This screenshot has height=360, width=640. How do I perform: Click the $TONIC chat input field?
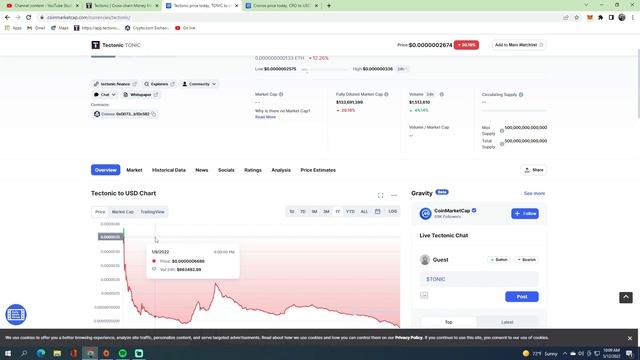point(479,279)
